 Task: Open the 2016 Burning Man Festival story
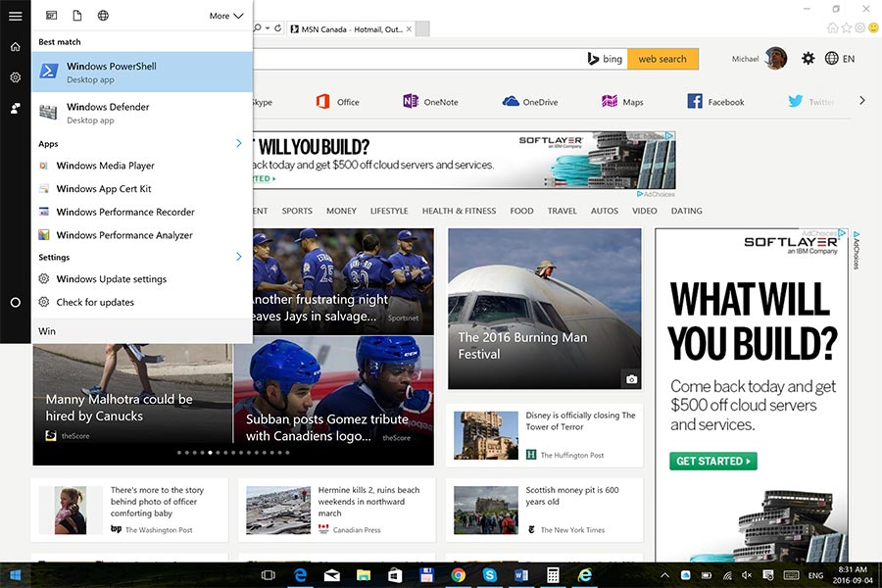point(545,309)
